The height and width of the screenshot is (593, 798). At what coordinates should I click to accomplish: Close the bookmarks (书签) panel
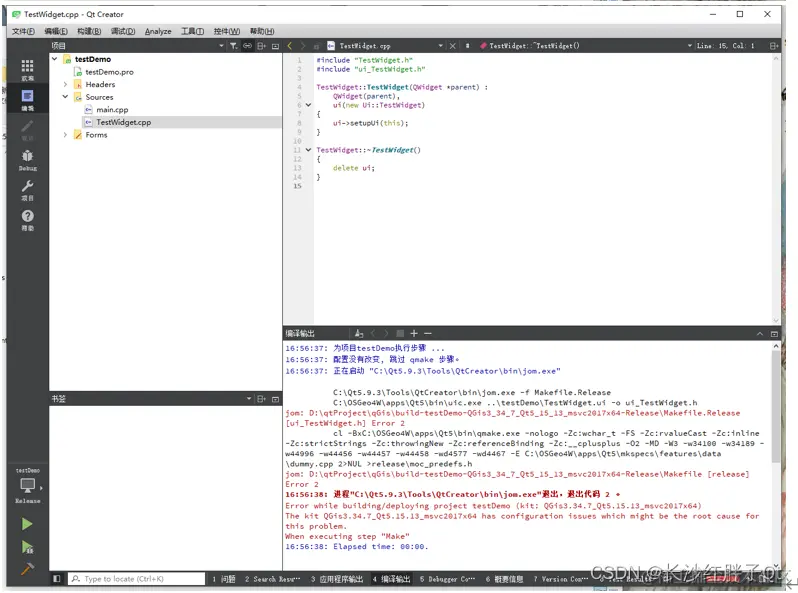(275, 399)
